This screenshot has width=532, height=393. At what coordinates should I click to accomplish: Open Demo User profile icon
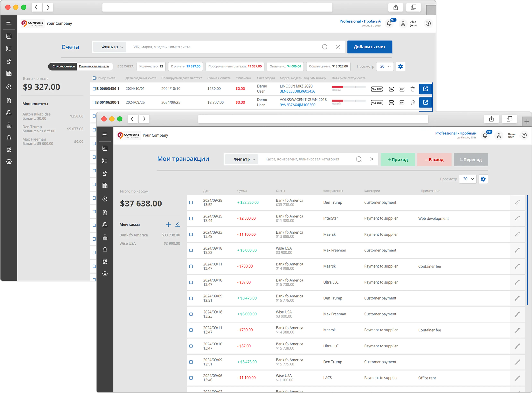pos(499,135)
